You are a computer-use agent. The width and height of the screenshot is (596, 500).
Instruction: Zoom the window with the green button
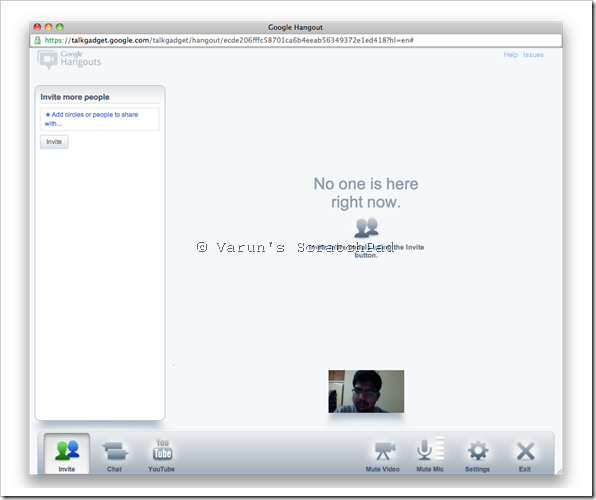click(x=60, y=27)
